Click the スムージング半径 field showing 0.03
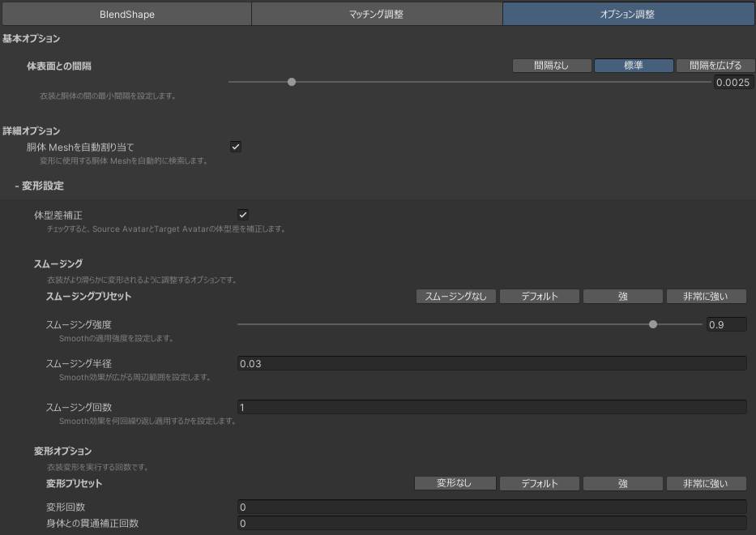Image resolution: width=756 pixels, height=535 pixels. [x=492, y=363]
